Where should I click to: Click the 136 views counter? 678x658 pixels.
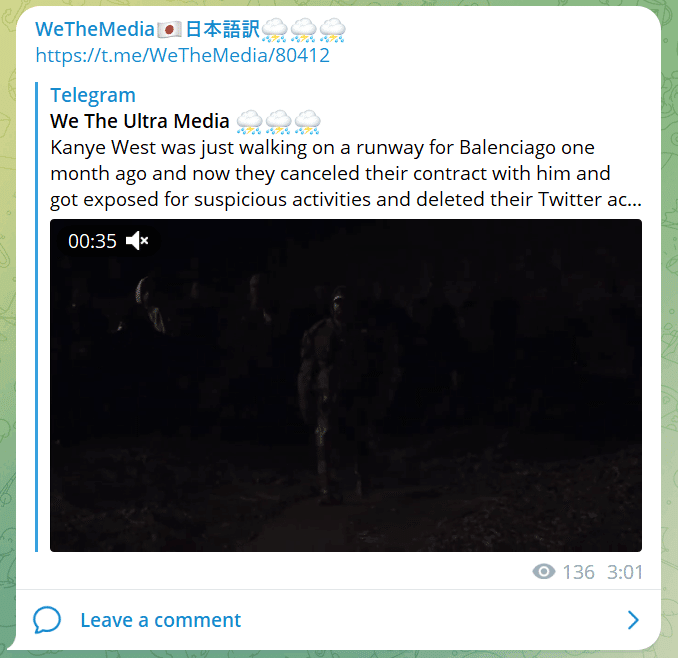point(579,572)
